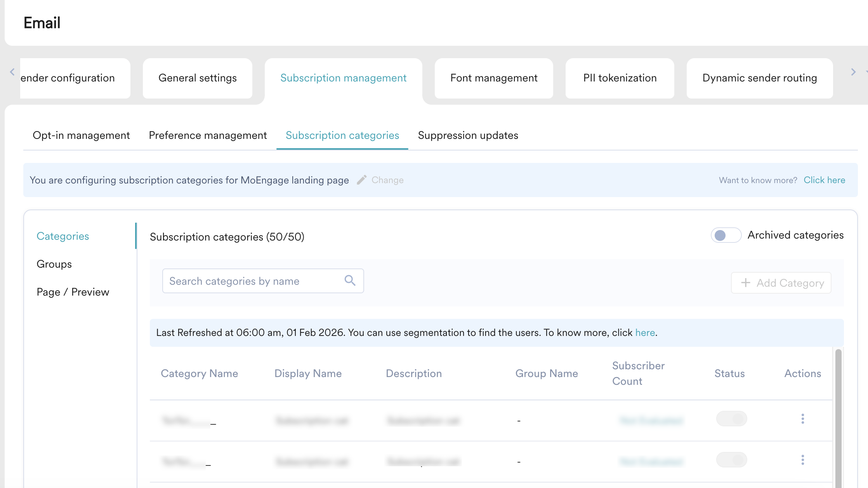Open the Suppression updates sub-tab
Image resolution: width=868 pixels, height=488 pixels.
468,135
